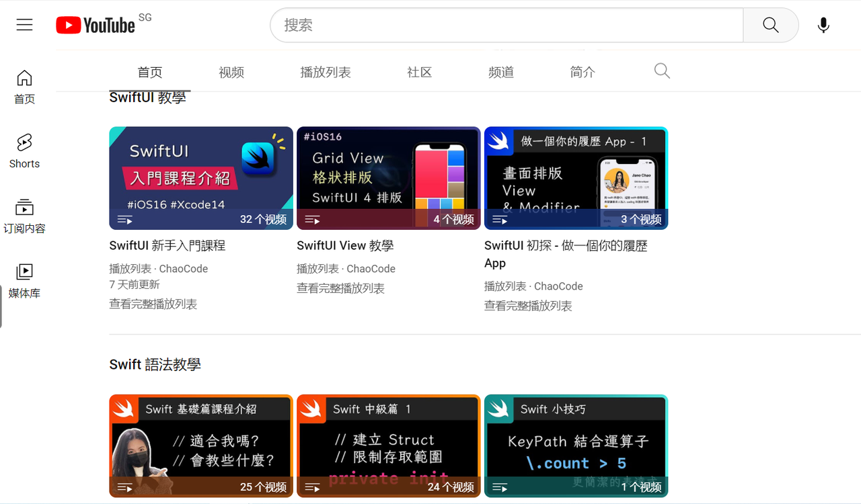861x504 pixels.
Task: Open 媒体库 library in sidebar
Action: point(24,281)
